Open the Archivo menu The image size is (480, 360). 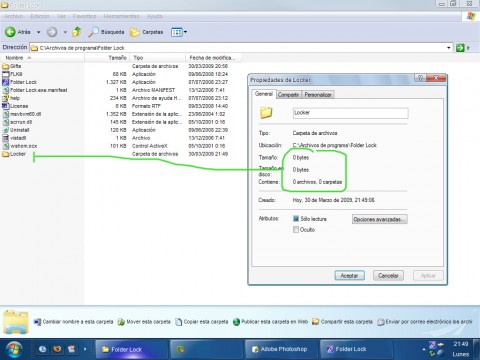(14, 16)
